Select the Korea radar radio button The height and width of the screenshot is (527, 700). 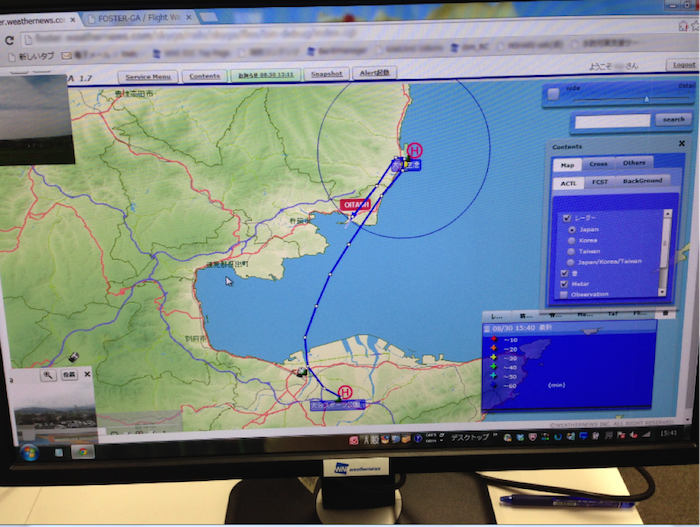pyautogui.click(x=571, y=241)
